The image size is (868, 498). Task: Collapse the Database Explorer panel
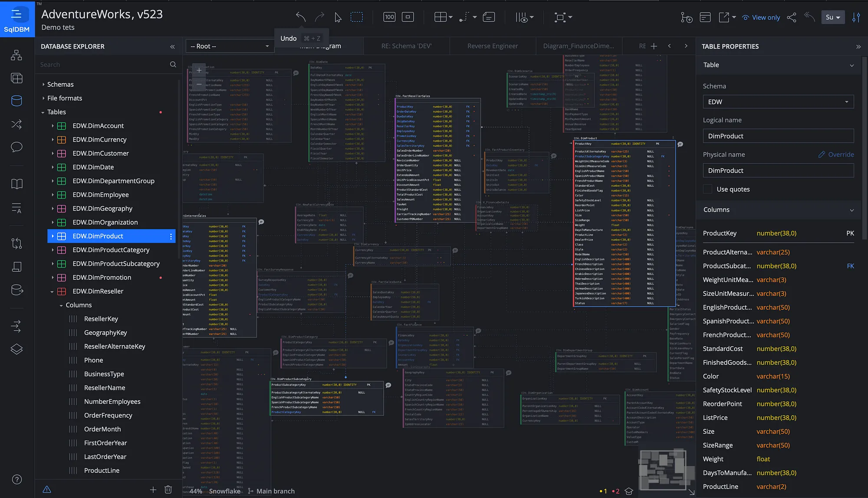tap(172, 46)
